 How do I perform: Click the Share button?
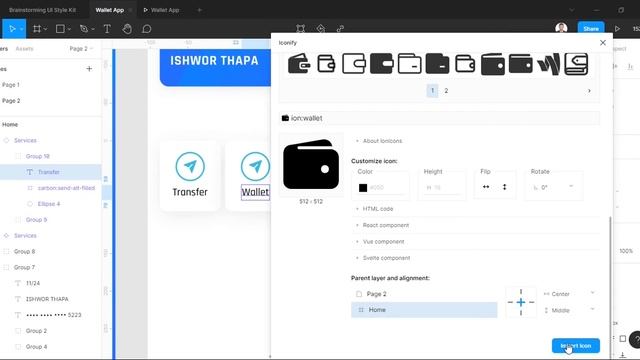point(591,29)
